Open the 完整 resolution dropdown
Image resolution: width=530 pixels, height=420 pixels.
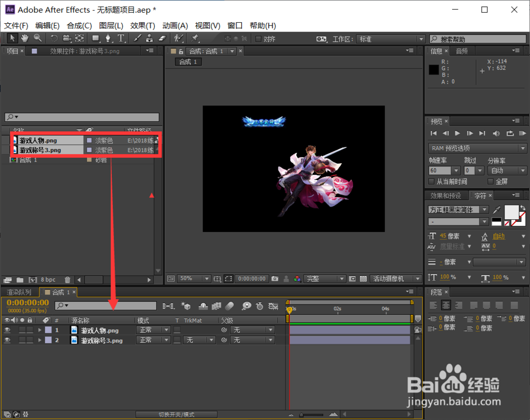click(324, 279)
